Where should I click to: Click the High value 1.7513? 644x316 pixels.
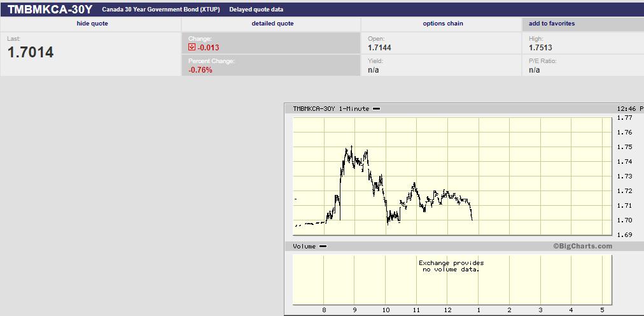click(x=540, y=48)
